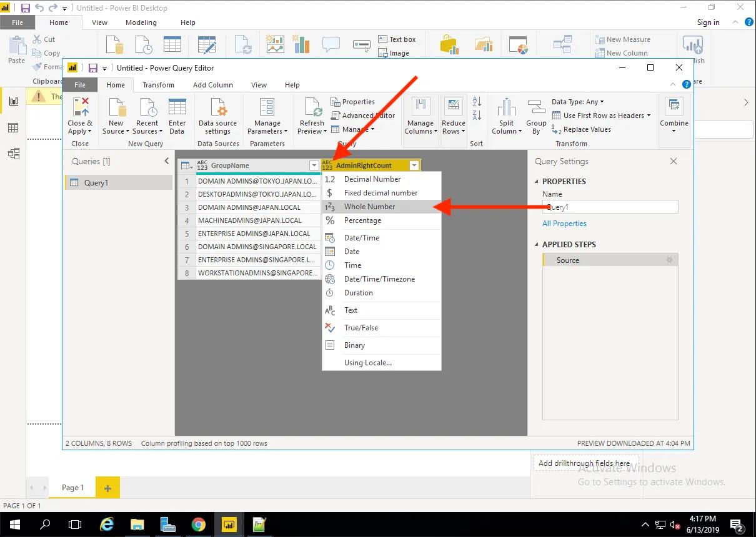The width and height of the screenshot is (756, 537).
Task: Close the Query Settings pane
Action: 674,161
